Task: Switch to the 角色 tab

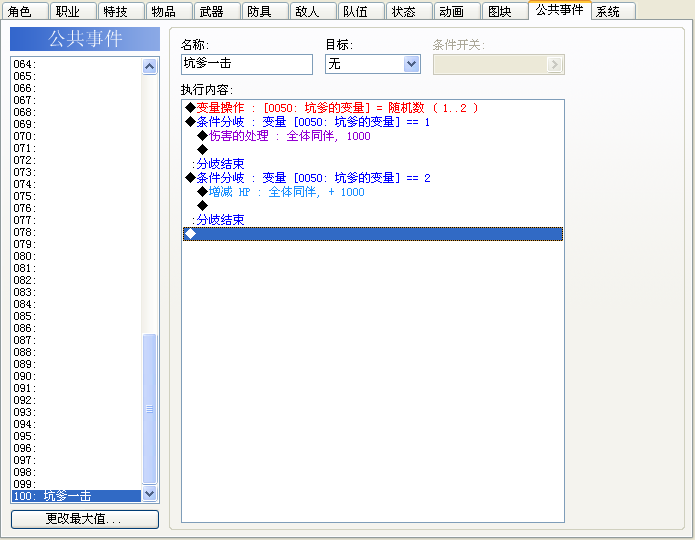Action: point(24,11)
